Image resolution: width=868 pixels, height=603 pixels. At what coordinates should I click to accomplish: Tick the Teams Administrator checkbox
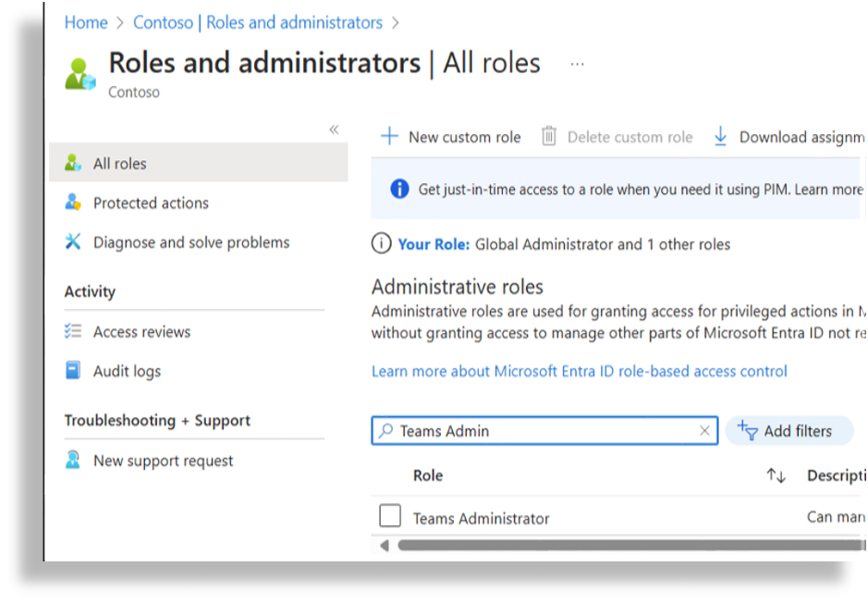pos(390,516)
